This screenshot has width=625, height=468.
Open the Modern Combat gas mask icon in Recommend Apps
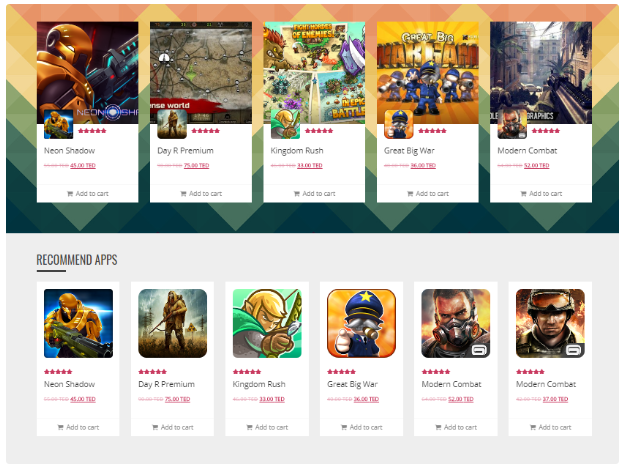456,323
